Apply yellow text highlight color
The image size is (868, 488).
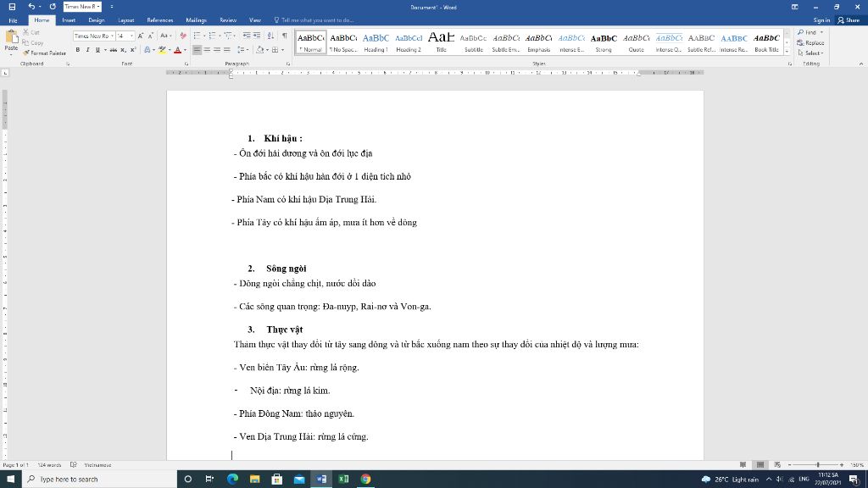click(162, 50)
